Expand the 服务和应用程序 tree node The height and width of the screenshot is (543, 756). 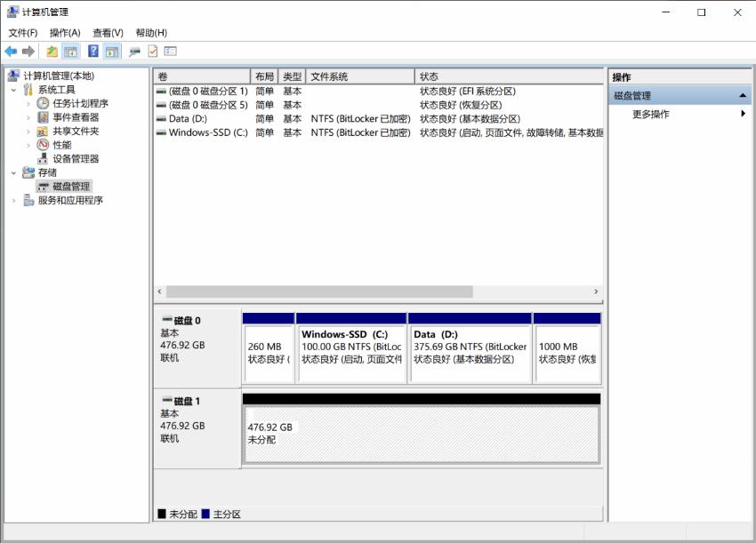tap(16, 200)
